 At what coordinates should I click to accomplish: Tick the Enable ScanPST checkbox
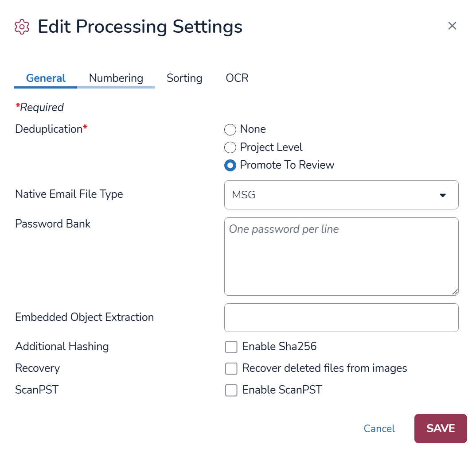(231, 390)
